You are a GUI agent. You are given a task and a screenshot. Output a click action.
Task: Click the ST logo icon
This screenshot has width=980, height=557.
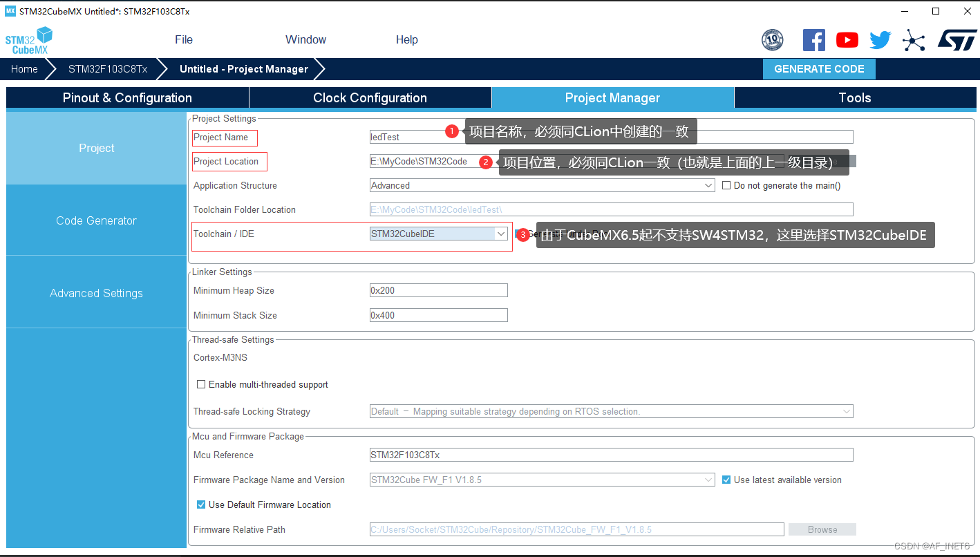coord(957,39)
